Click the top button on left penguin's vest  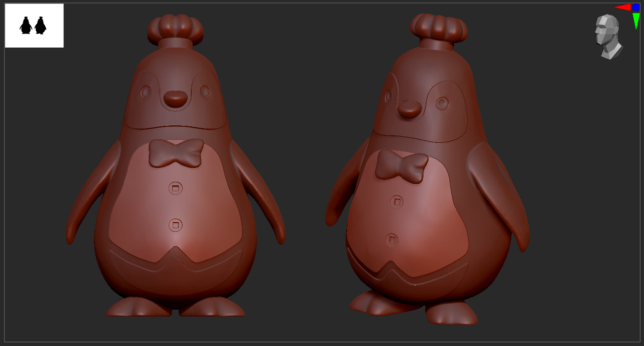pos(175,187)
